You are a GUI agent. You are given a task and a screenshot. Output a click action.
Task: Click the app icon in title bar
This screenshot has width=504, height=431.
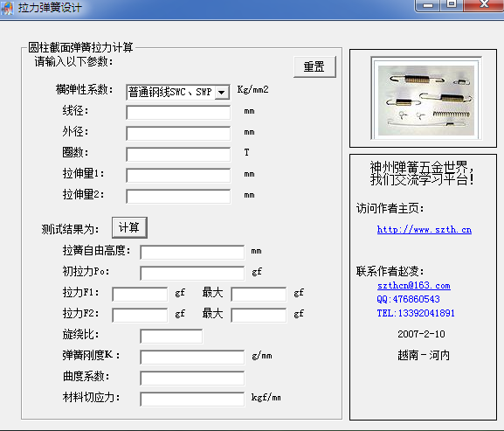[7, 8]
